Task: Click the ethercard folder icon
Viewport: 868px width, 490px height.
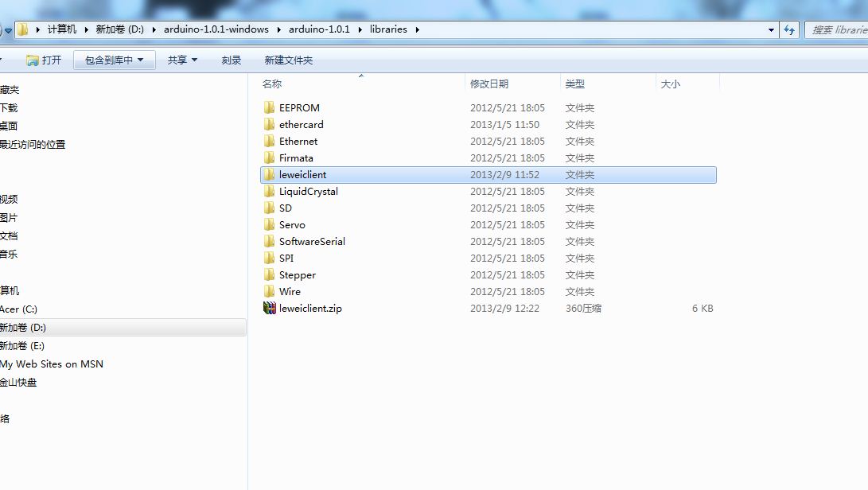Action: click(269, 124)
